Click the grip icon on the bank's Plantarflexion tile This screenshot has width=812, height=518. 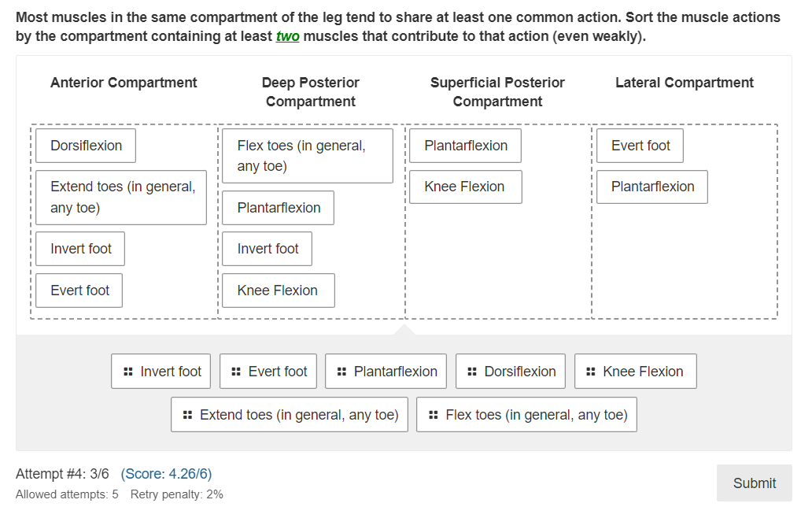[x=341, y=372]
